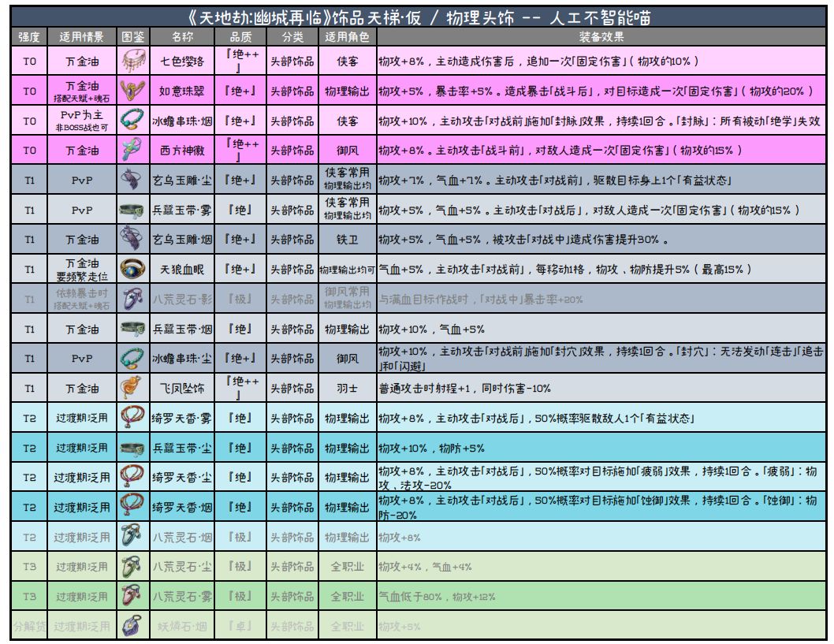This screenshot has height=644, width=834.
Task: Select the name cell 八荒灵石·影
Action: pyautogui.click(x=182, y=299)
